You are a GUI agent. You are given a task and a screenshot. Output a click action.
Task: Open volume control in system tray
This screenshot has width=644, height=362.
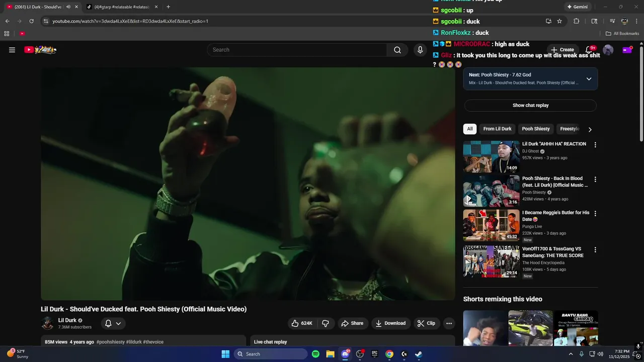(600, 354)
